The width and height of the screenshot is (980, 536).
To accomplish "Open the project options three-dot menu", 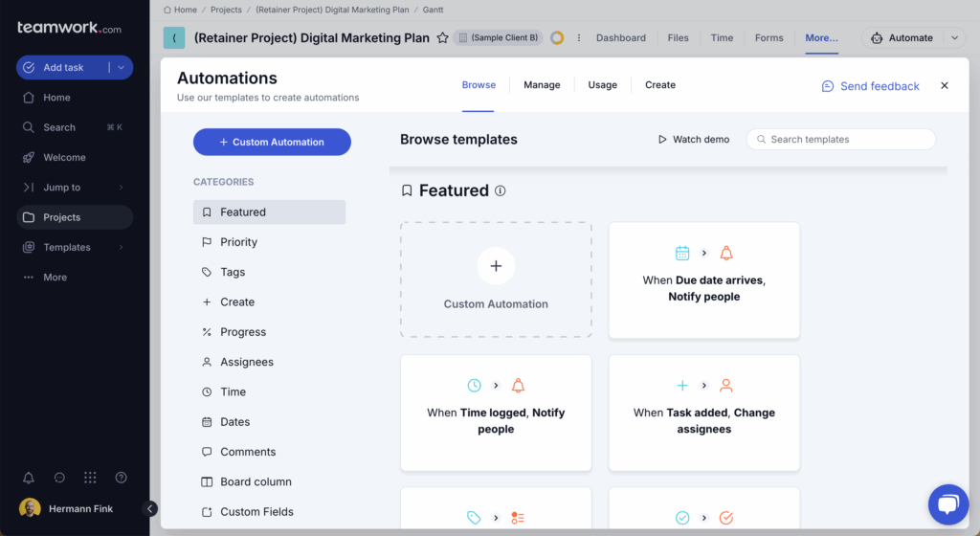I will (x=579, y=38).
